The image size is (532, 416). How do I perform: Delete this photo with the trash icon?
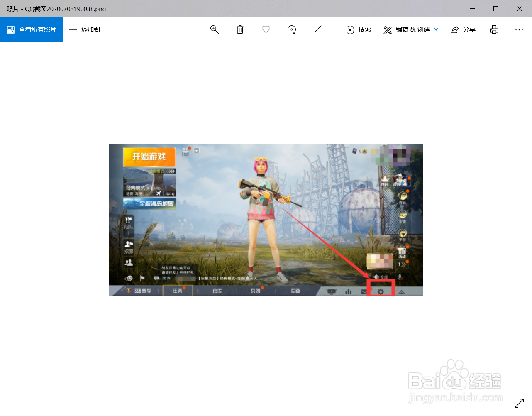[x=240, y=29]
